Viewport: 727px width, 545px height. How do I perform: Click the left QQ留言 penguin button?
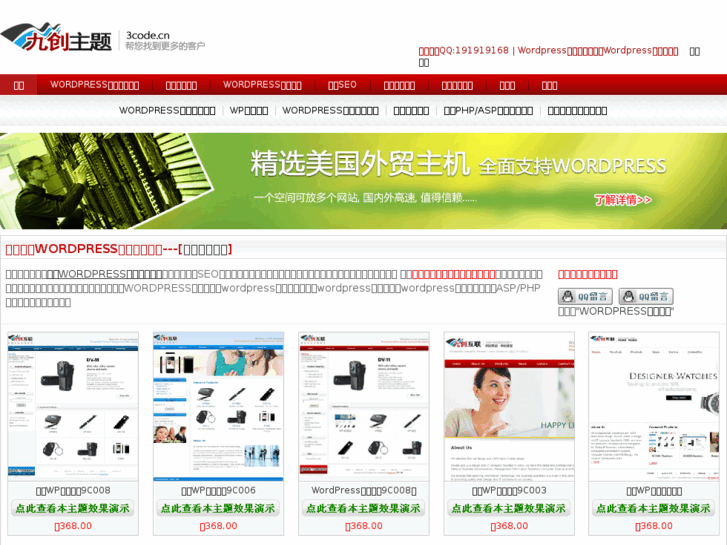click(x=585, y=296)
